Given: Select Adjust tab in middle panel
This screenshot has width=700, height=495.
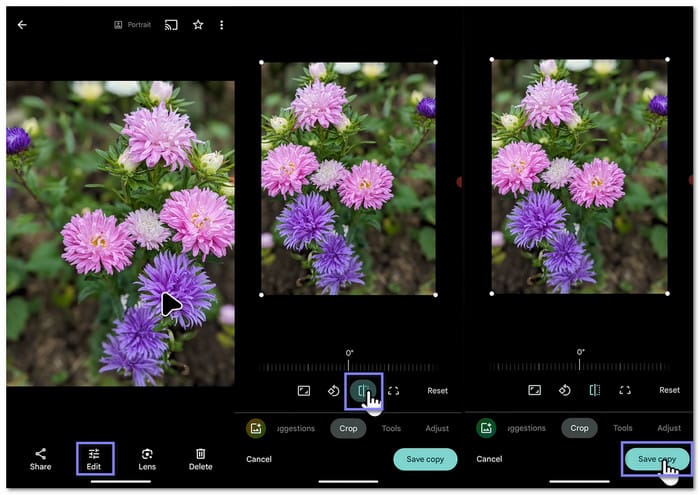Looking at the screenshot, I should (437, 428).
